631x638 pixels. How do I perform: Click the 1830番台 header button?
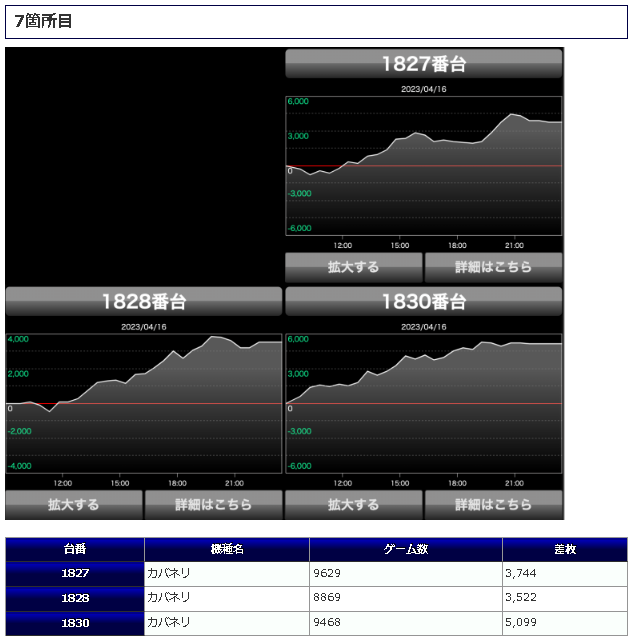tap(424, 302)
